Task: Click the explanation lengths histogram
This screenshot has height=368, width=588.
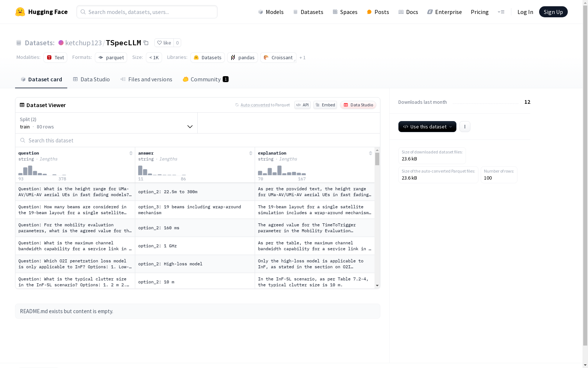Action: coord(282,170)
